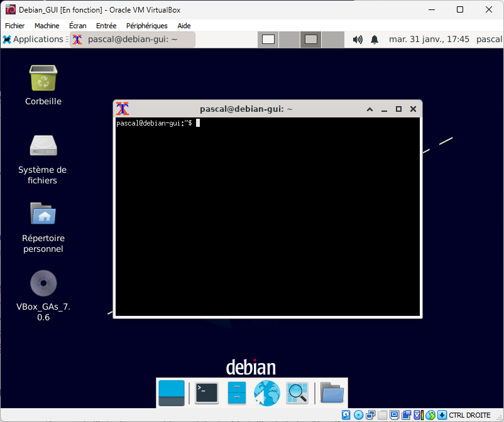This screenshot has height=422, width=504.
Task: Open the Fichier menu
Action: coord(15,26)
